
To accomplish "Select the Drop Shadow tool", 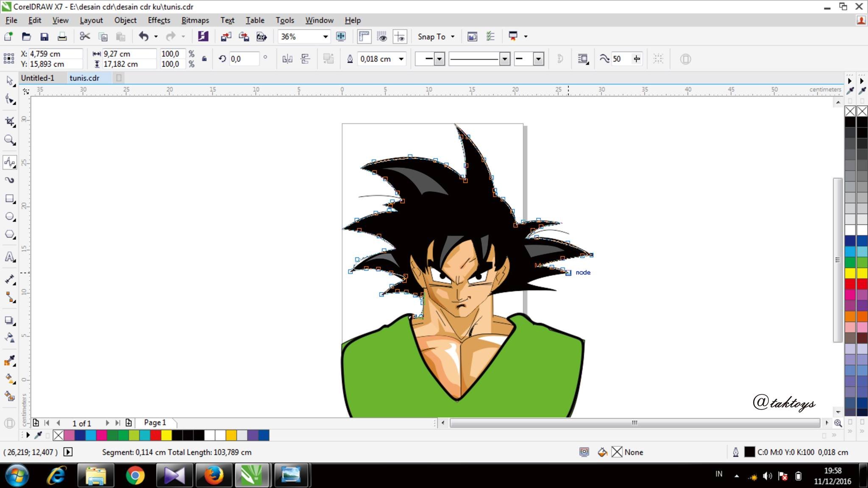I will pos(9,321).
